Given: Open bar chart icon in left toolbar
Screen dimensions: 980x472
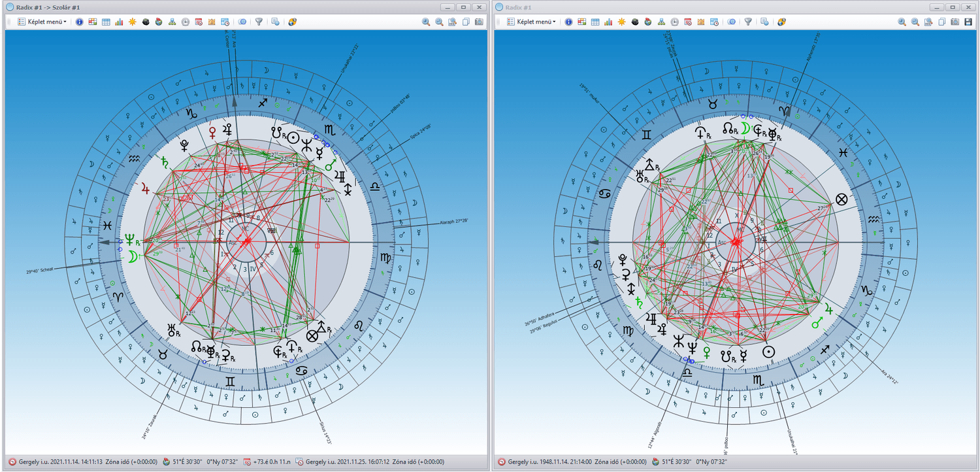Looking at the screenshot, I should click(119, 22).
